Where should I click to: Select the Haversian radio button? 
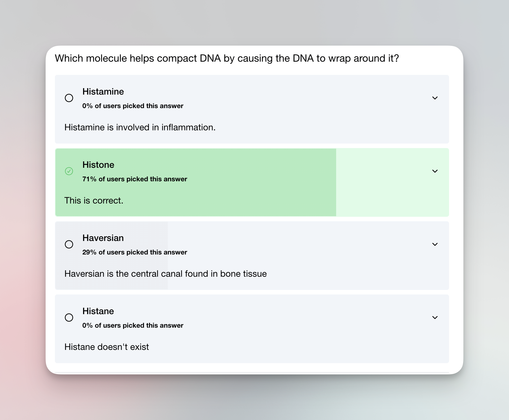pyautogui.click(x=69, y=244)
